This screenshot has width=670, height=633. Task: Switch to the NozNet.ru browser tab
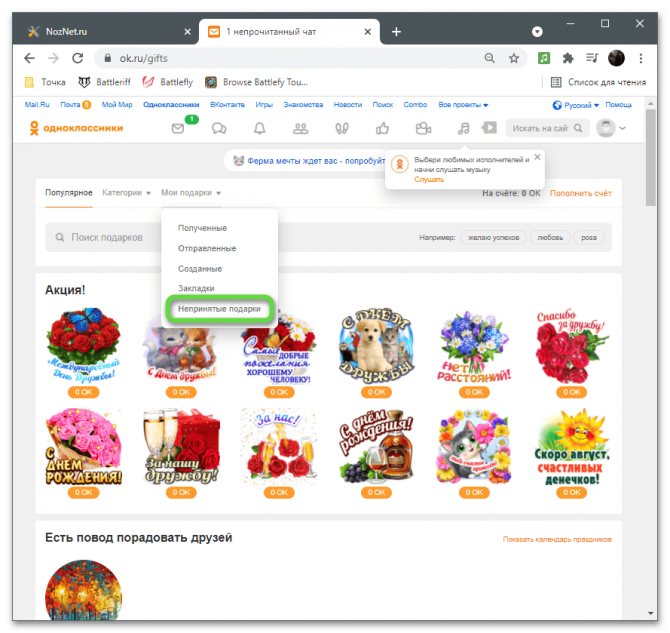[107, 32]
